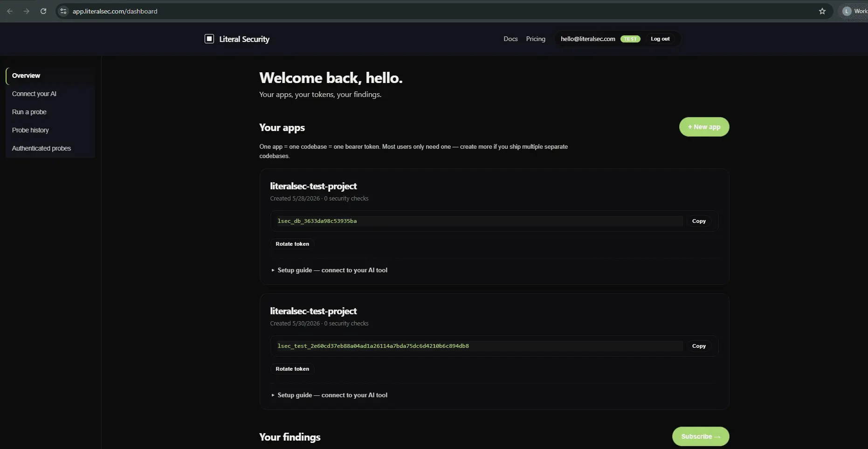Click the Created 5/30/2026 security checks line

pos(319,324)
